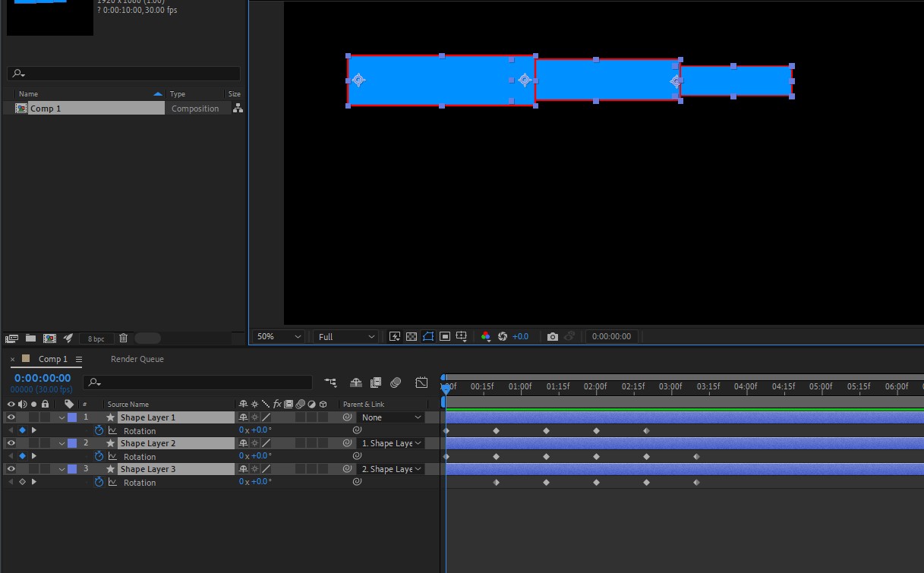Switch to the Comp 1 timeline tab
924x573 pixels.
click(53, 359)
